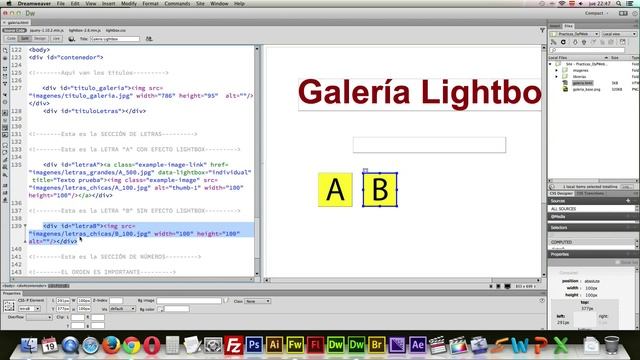Viewport: 640px width, 360px height.
Task: Open Spotlight search in menu bar
Action: (x=619, y=3)
